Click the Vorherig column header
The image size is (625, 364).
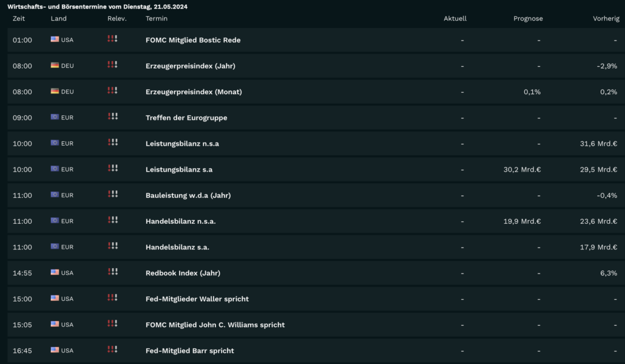coord(606,18)
